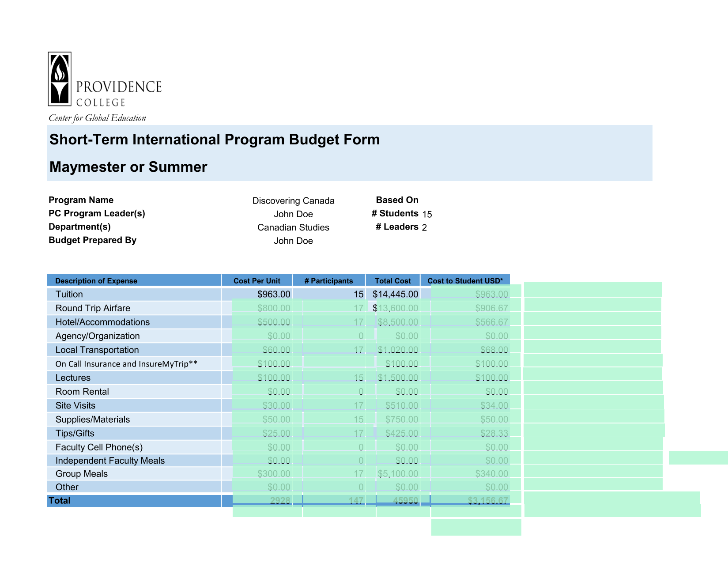Screen dimensions: 728x563
Task: Click the 'Center for Global Education' caption
Action: (97, 118)
